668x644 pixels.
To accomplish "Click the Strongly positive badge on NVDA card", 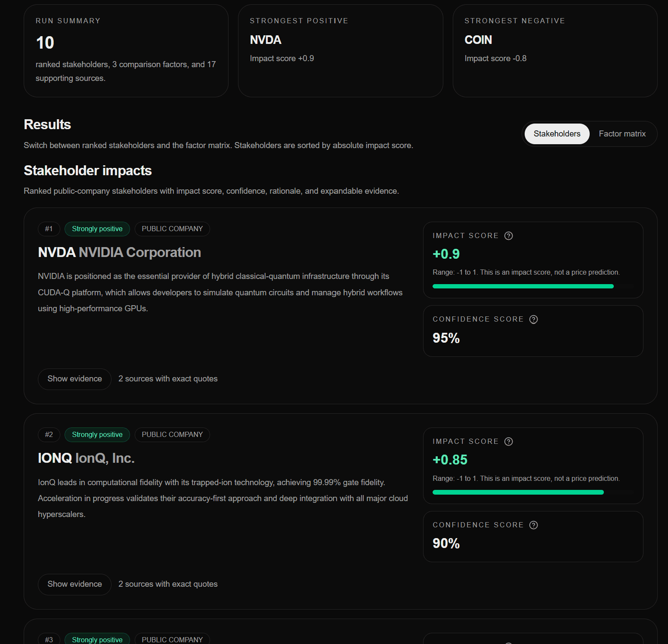I will tap(97, 229).
